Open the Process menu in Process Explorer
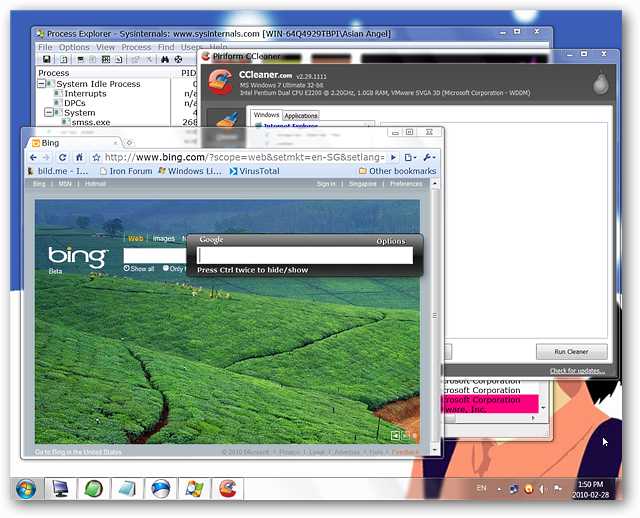Viewport: 640px width, 518px height. [x=136, y=47]
